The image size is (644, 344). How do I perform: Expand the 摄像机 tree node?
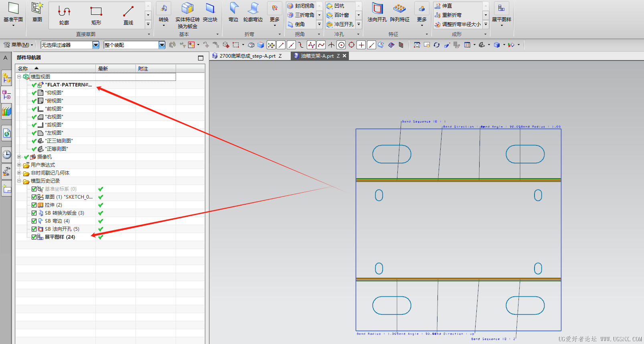pos(19,157)
